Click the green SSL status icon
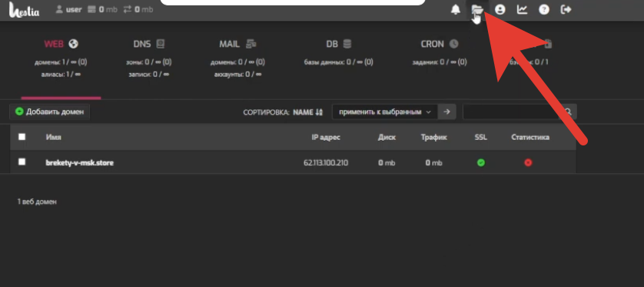644x287 pixels. [x=481, y=163]
